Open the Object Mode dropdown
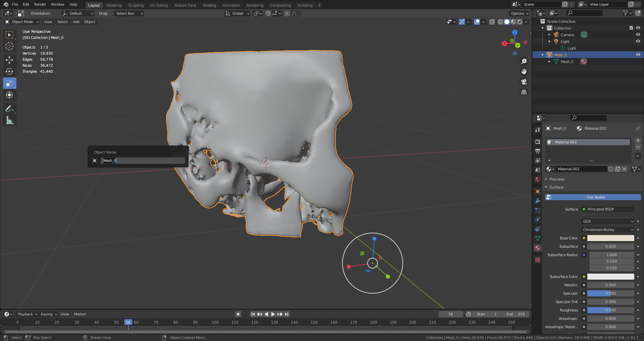The height and width of the screenshot is (341, 644). pos(22,22)
